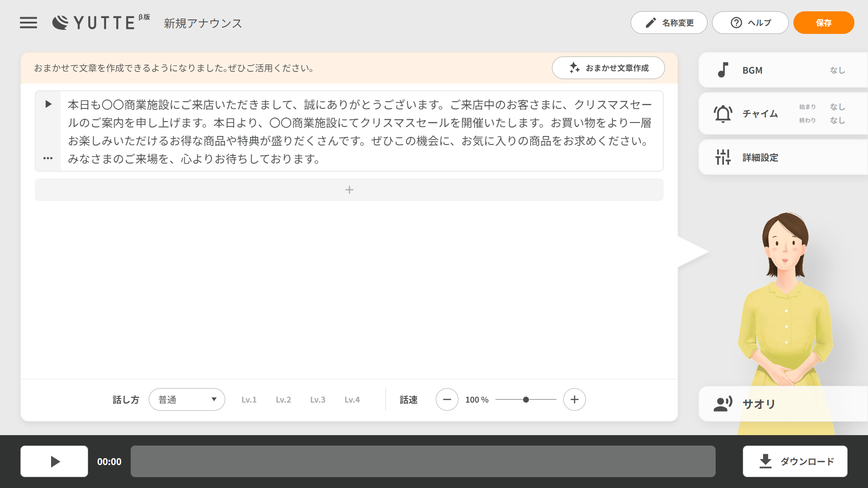The height and width of the screenshot is (488, 868).
Task: Decrease speech speed with minus button
Action: pyautogui.click(x=447, y=399)
